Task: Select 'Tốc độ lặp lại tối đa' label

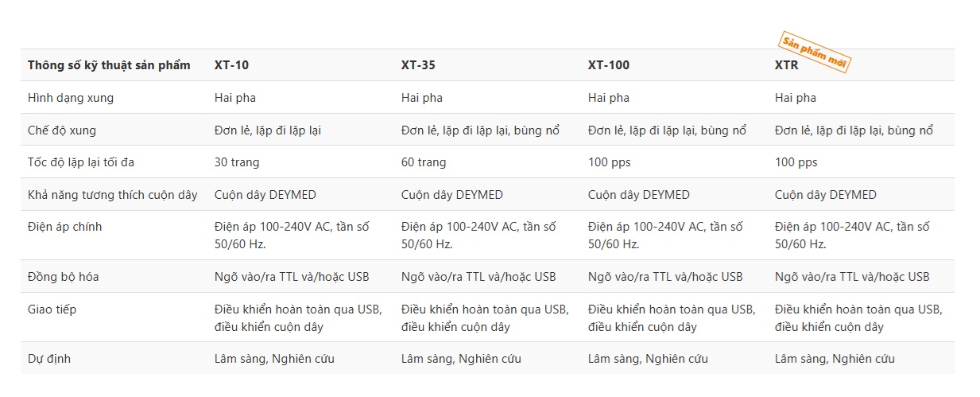Action: coord(81,162)
